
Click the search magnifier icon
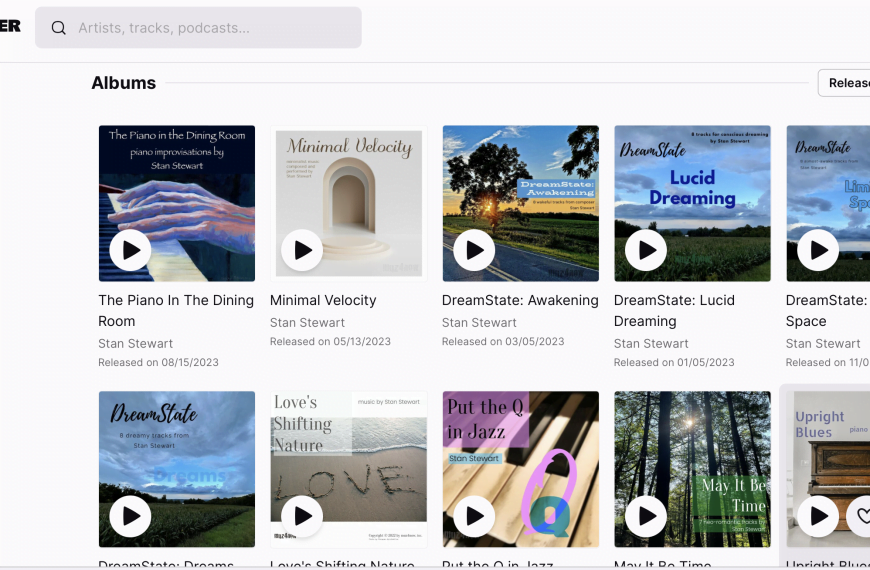coord(58,28)
